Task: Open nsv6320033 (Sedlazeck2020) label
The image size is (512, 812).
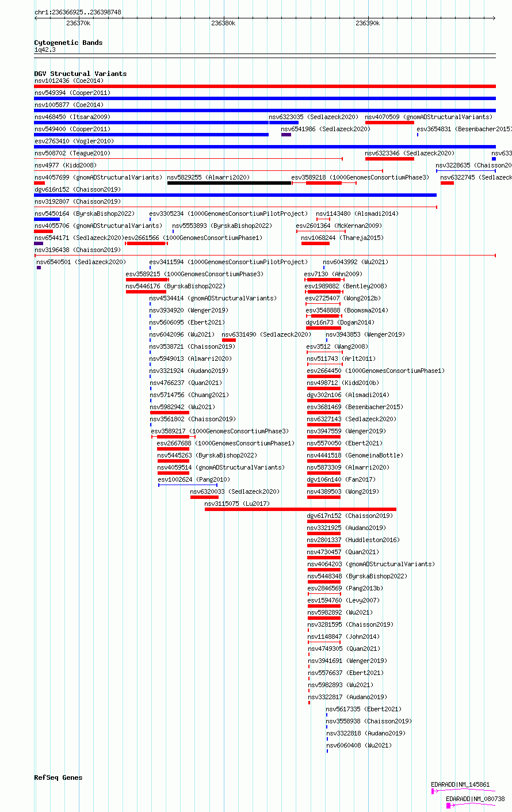Action: click(x=235, y=491)
